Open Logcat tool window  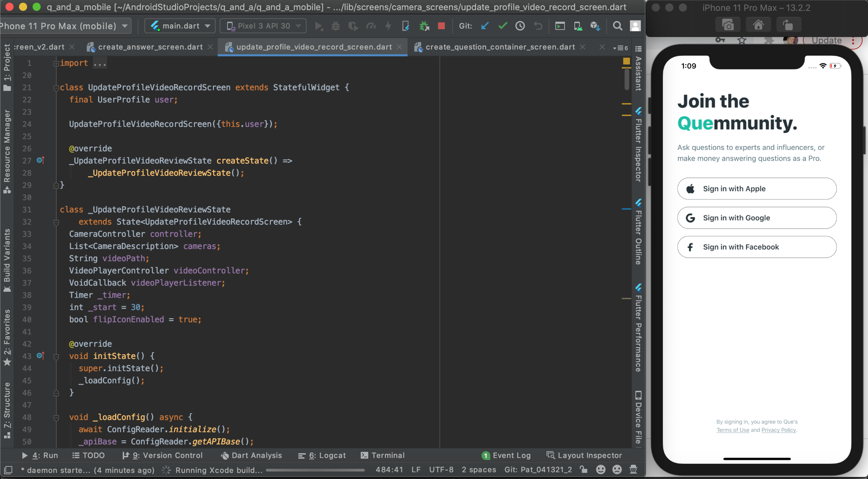(x=322, y=455)
